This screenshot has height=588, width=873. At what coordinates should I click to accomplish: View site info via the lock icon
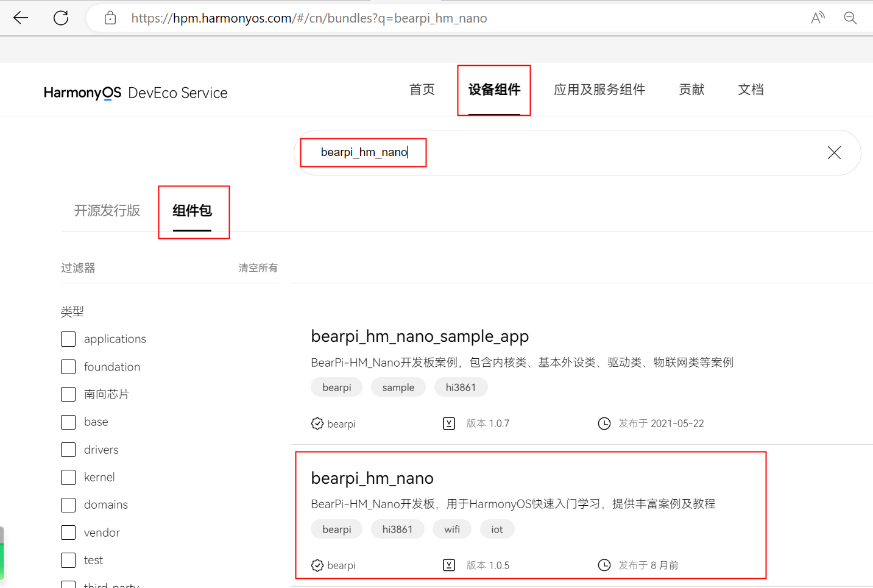coord(110,18)
